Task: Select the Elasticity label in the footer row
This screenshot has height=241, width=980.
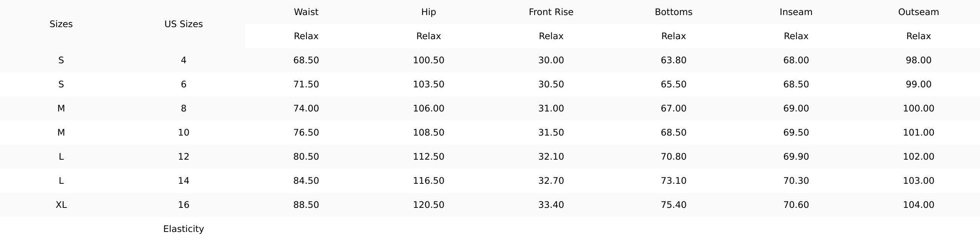Action: tap(183, 229)
